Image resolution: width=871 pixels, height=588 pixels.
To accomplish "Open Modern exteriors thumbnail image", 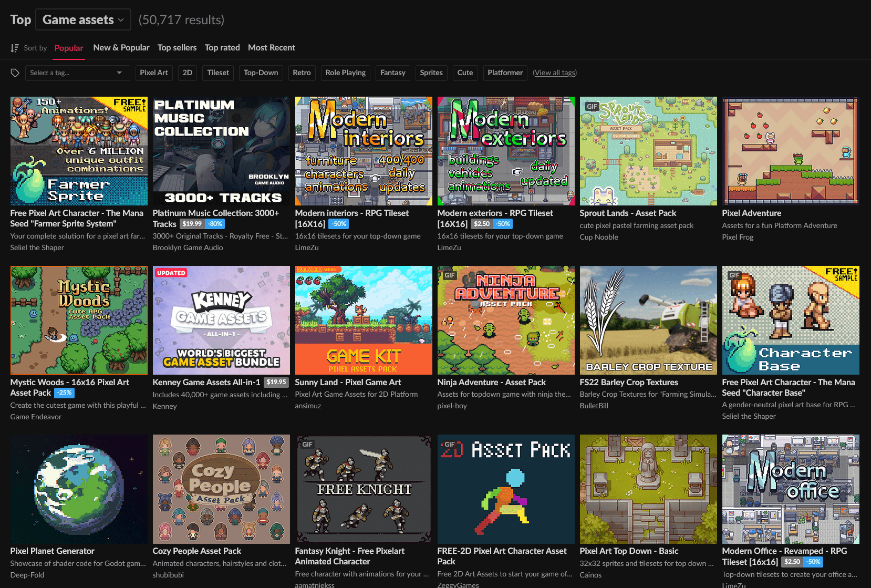I will [506, 151].
